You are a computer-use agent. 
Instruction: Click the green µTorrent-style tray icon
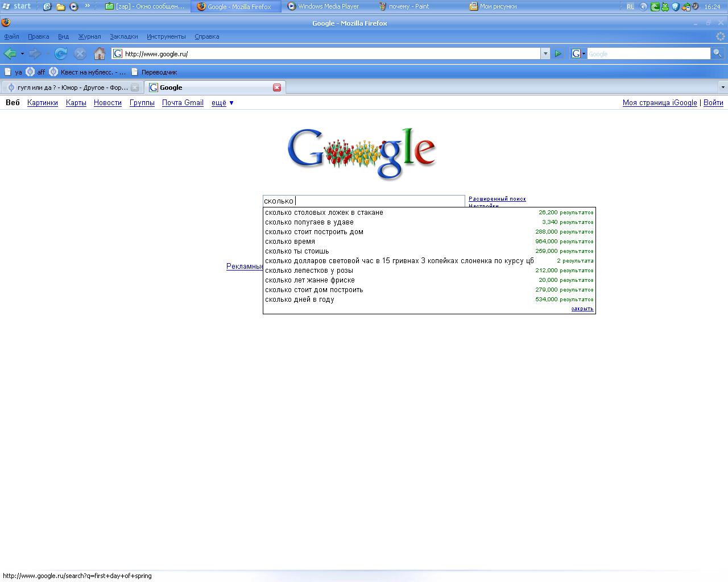tap(655, 7)
